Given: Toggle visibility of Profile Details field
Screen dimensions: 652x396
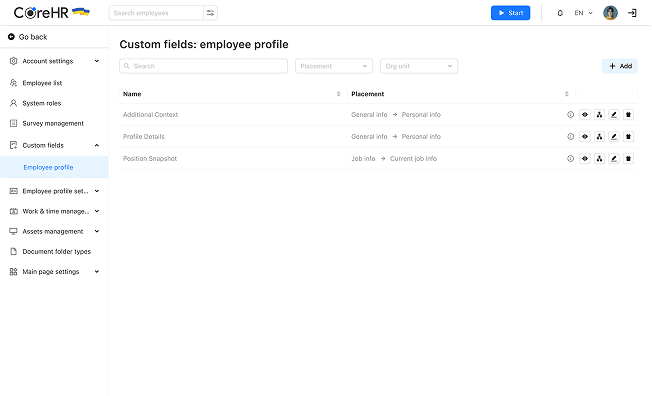Looking at the screenshot, I should [585, 136].
